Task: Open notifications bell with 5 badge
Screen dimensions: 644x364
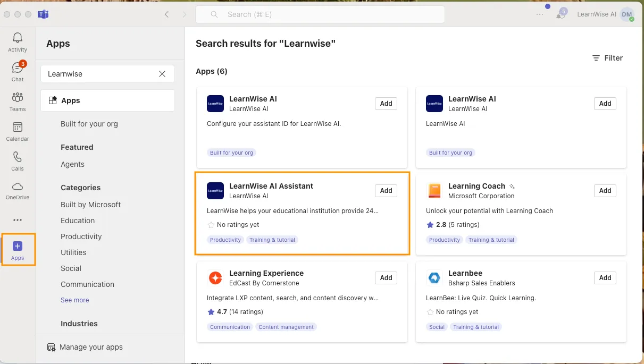Action: [x=561, y=14]
